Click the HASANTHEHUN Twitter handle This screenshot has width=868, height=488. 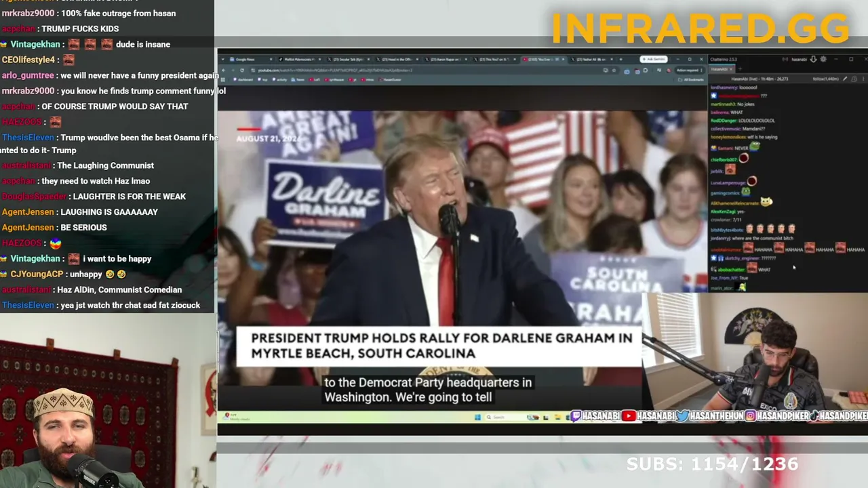pyautogui.click(x=717, y=416)
